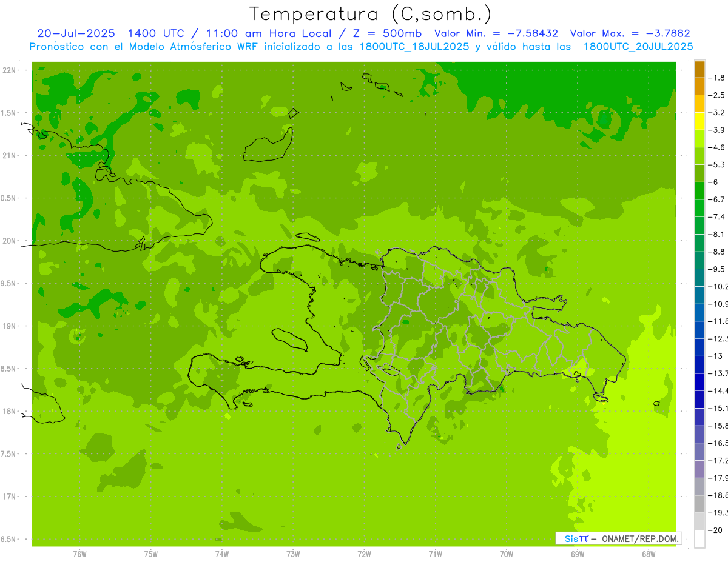728x562 pixels.
Task: Click the "20N" latitude label
Action: pos(10,241)
